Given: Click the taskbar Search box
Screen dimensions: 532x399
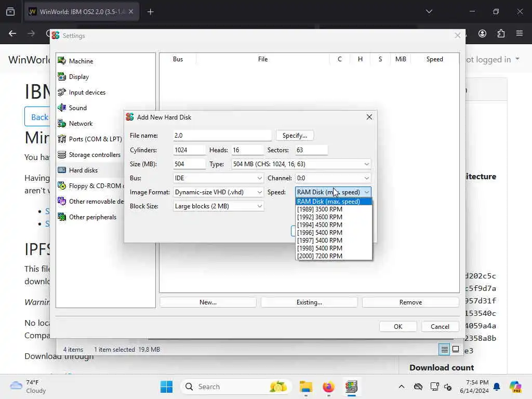Looking at the screenshot, I should pos(236,387).
